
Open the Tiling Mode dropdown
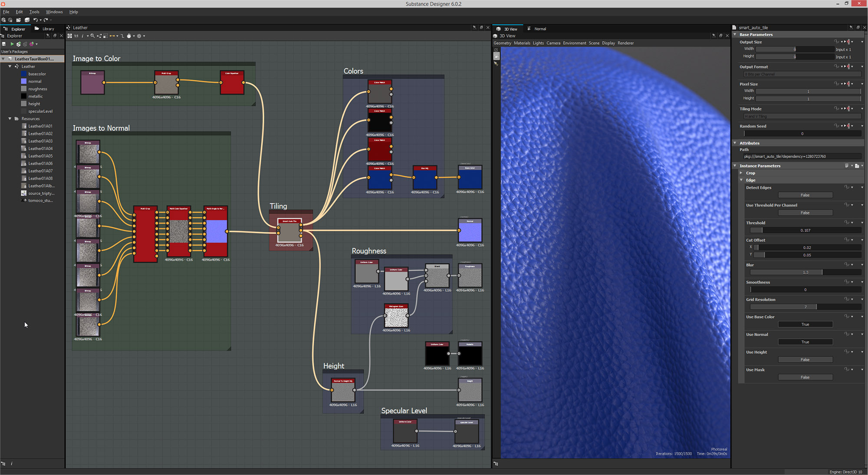coord(802,116)
